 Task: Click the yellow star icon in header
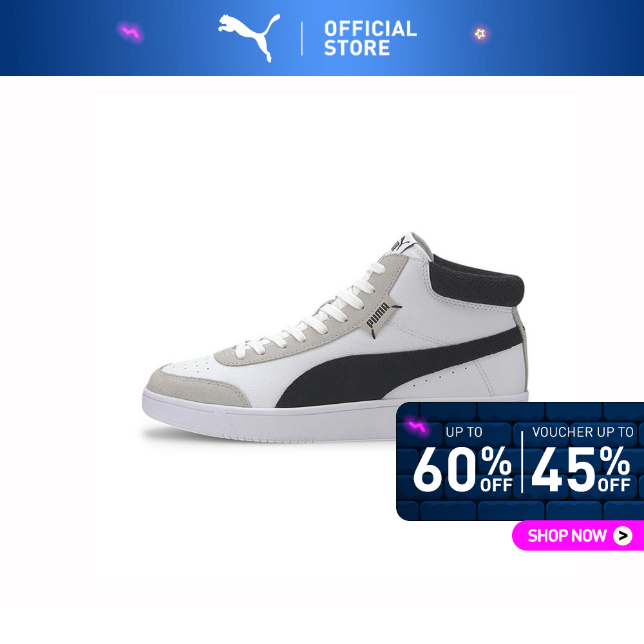click(x=480, y=33)
